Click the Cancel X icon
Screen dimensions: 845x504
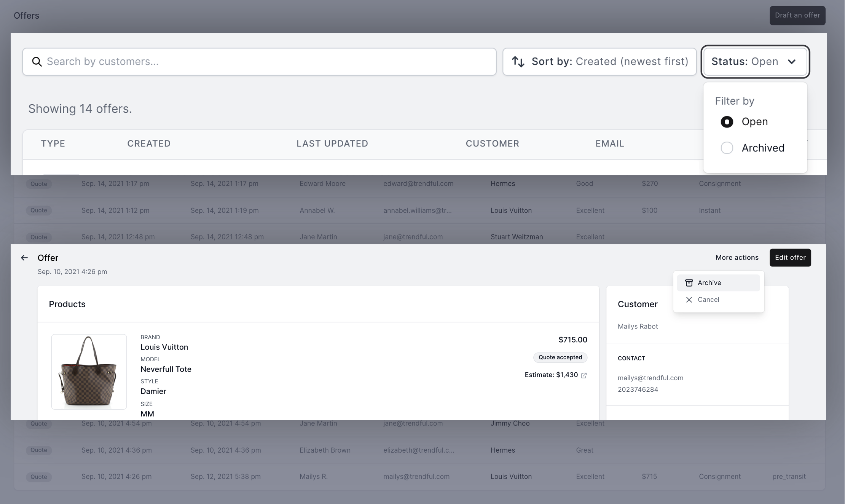689,300
